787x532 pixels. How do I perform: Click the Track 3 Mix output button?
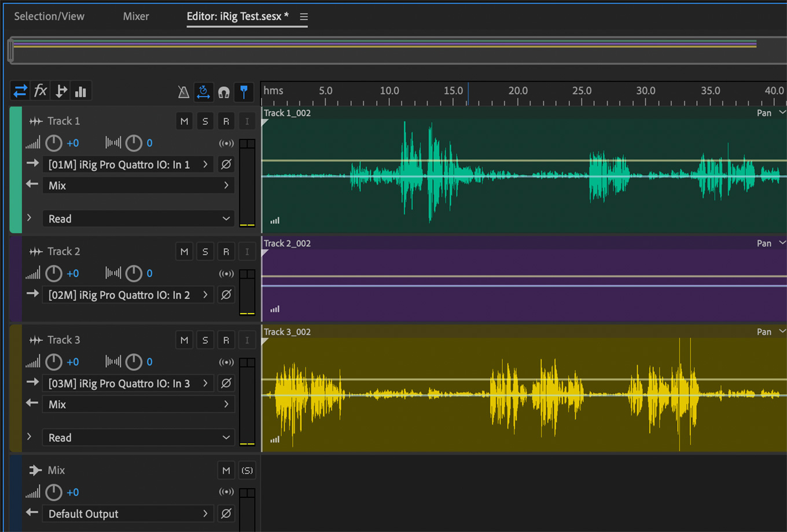[138, 404]
